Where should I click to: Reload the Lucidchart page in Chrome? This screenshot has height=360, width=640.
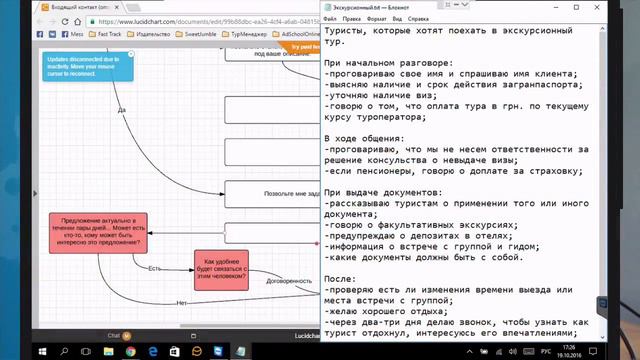coord(65,22)
